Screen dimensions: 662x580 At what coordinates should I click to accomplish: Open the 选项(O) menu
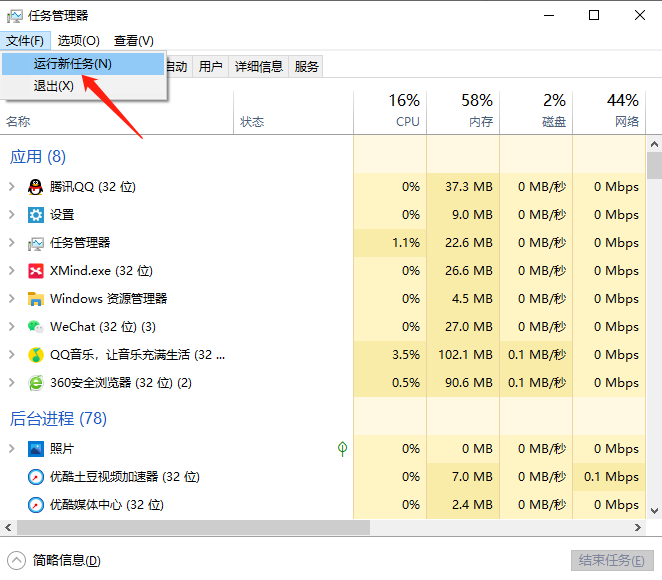tap(78, 40)
